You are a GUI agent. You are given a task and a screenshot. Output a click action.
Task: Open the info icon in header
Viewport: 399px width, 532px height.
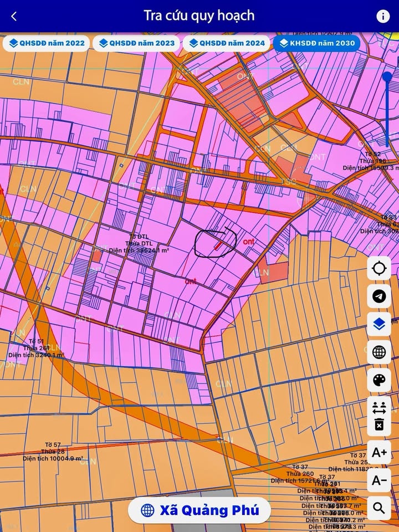click(383, 16)
